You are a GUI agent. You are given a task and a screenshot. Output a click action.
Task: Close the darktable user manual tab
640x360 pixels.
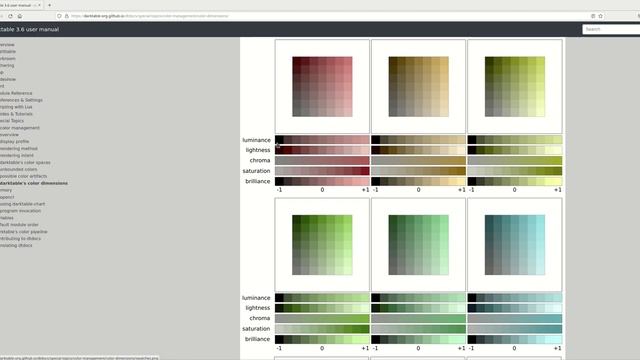tap(39, 5)
